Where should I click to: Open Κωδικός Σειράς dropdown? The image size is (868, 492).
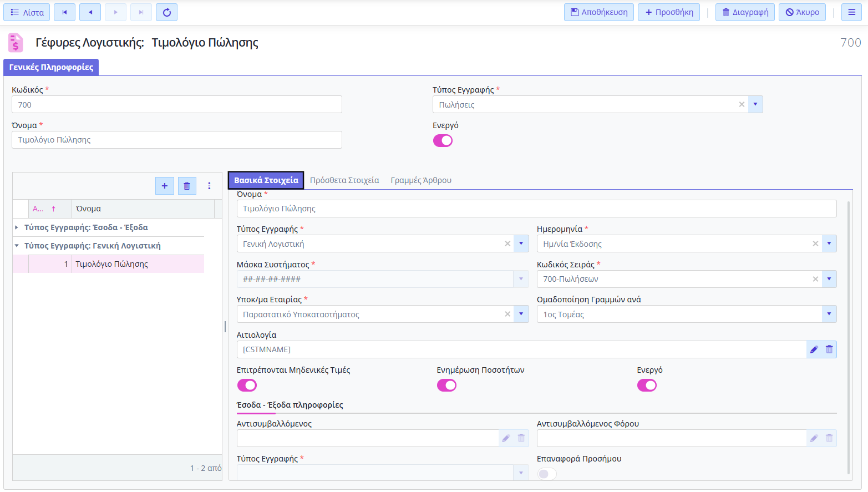pyautogui.click(x=829, y=279)
